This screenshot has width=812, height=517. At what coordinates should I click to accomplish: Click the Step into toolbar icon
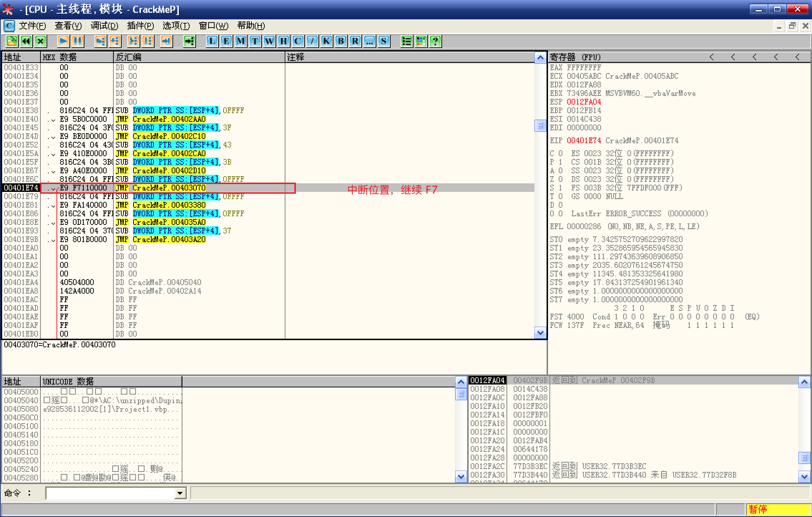tap(101, 41)
